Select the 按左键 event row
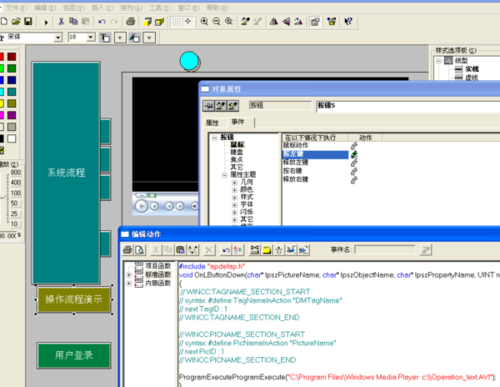500x387 pixels. coord(315,154)
